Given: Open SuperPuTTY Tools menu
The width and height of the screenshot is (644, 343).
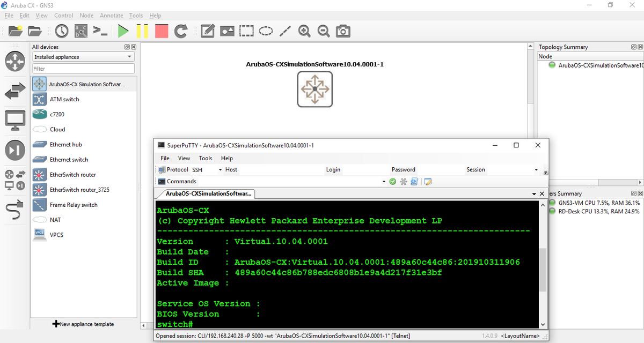Looking at the screenshot, I should (206, 158).
